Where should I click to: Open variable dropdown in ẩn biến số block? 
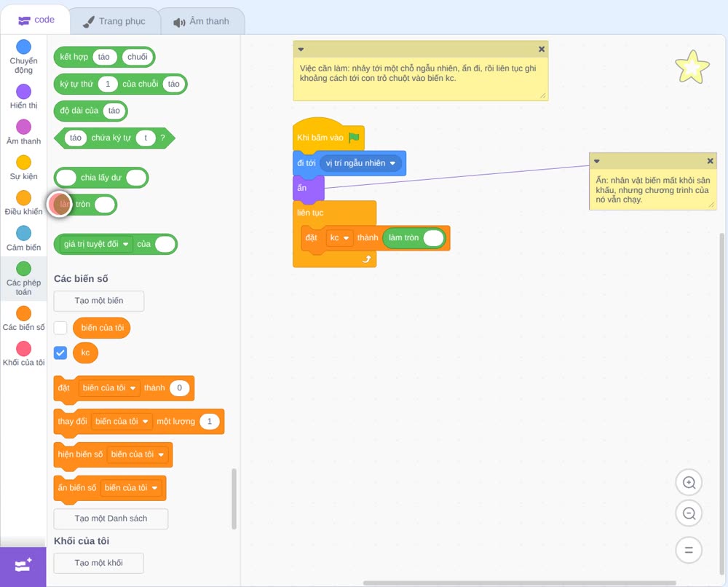point(131,488)
